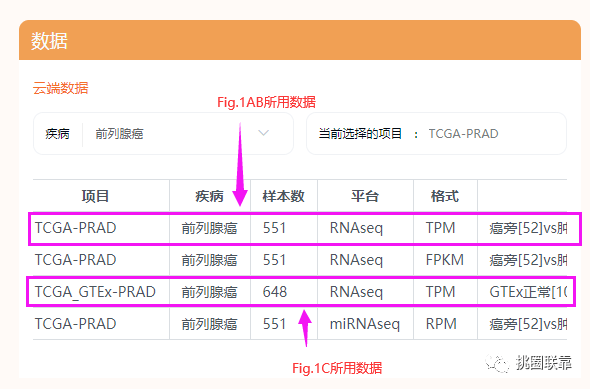Screen dimensions: 590x389
Task: Click the miRNAseq platform cell
Action: click(x=365, y=324)
